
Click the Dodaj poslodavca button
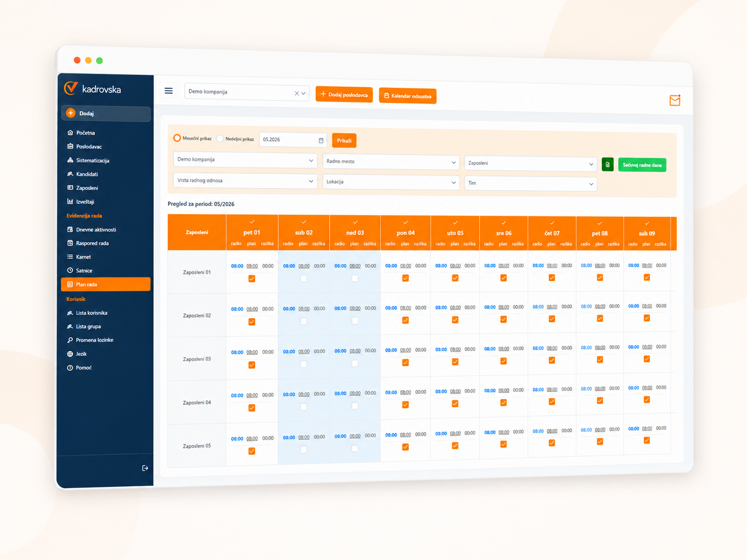click(x=344, y=94)
